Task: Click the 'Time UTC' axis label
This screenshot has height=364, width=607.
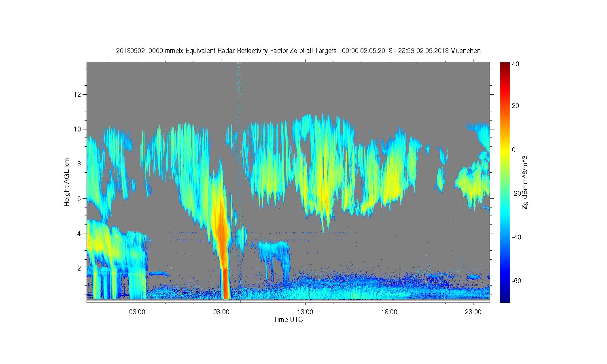Action: pyautogui.click(x=288, y=320)
